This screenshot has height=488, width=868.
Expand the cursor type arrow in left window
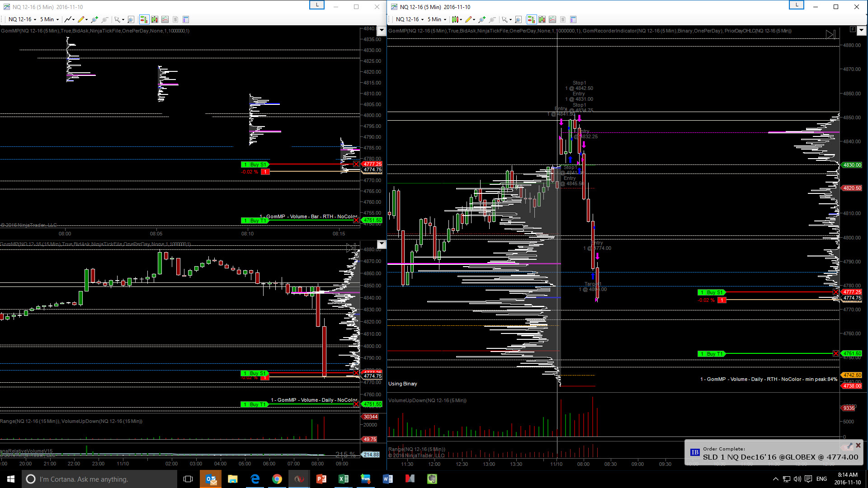coord(123,19)
